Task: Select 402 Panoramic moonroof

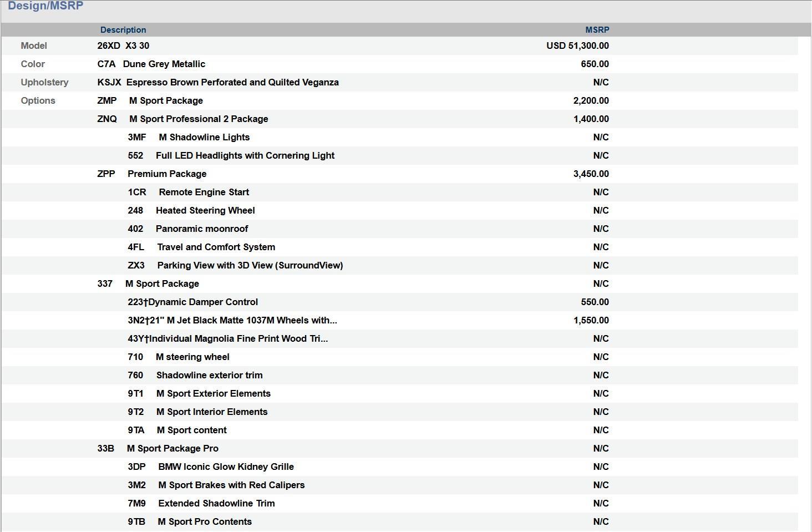Action: click(x=188, y=229)
